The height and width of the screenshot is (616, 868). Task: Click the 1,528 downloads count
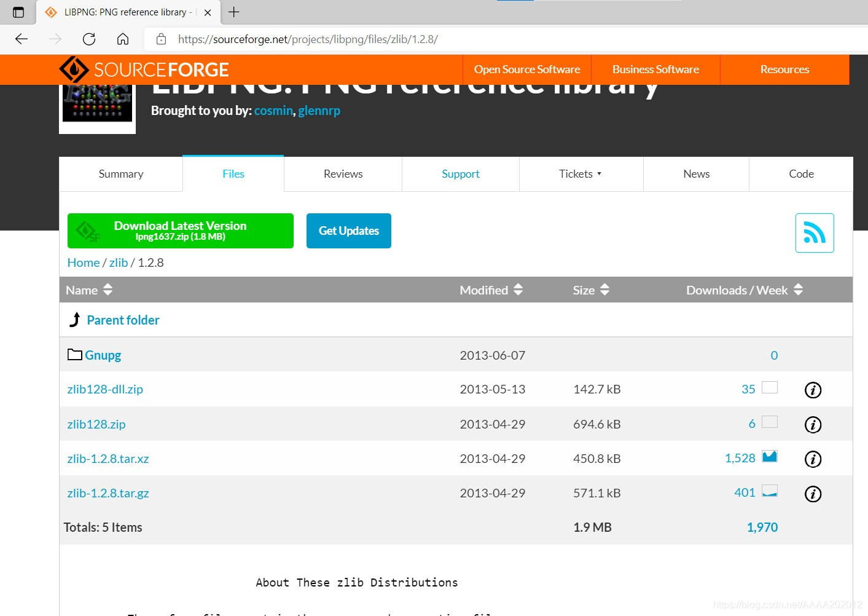(x=740, y=458)
